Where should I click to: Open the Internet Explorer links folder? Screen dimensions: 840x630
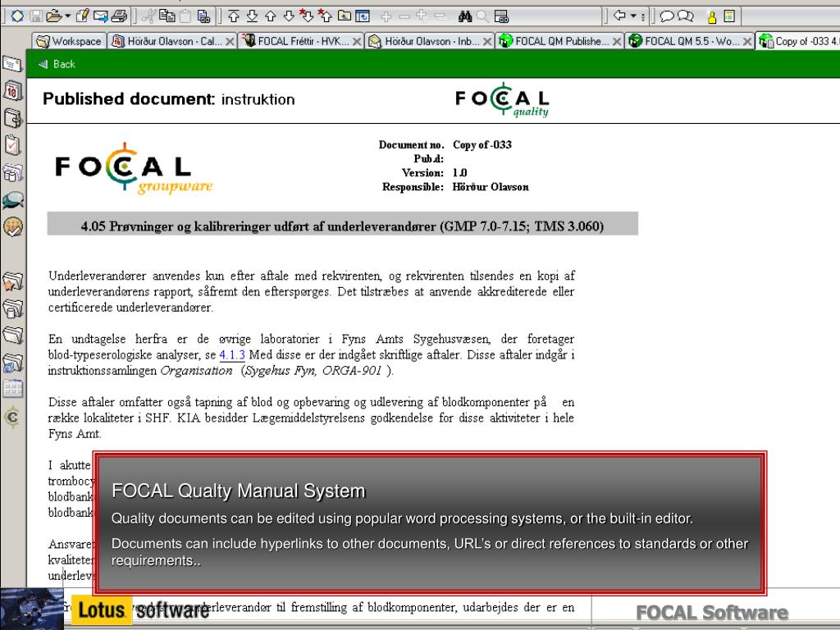[12, 363]
